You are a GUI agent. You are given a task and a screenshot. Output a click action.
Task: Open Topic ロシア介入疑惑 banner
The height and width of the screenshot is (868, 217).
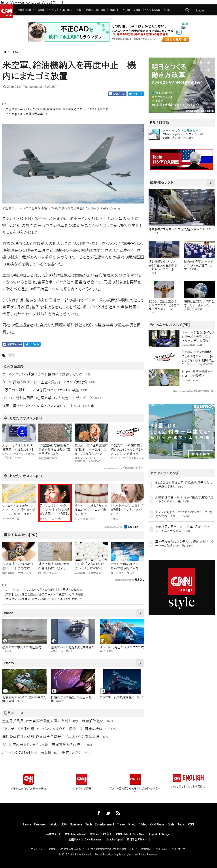point(181,159)
